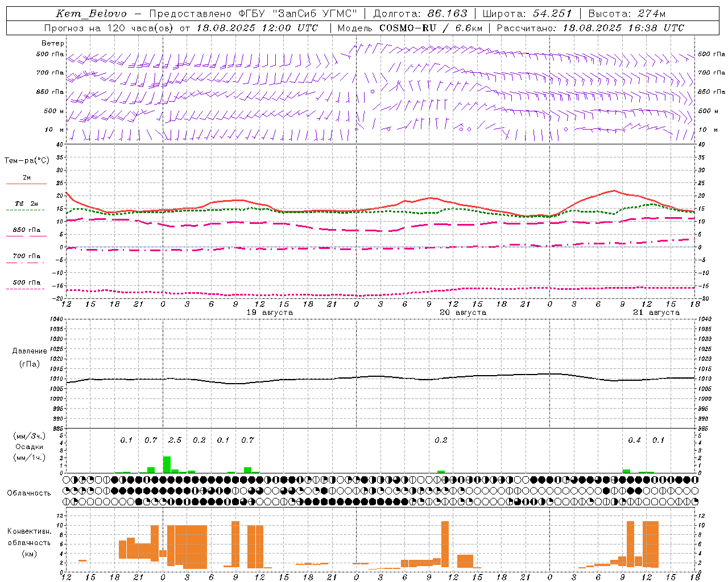Click the green dashed Td legend line
The width and height of the screenshot is (728, 582).
25,210
